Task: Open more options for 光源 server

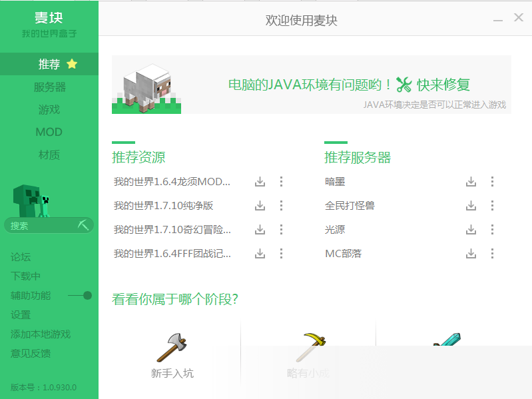Action: coord(492,230)
